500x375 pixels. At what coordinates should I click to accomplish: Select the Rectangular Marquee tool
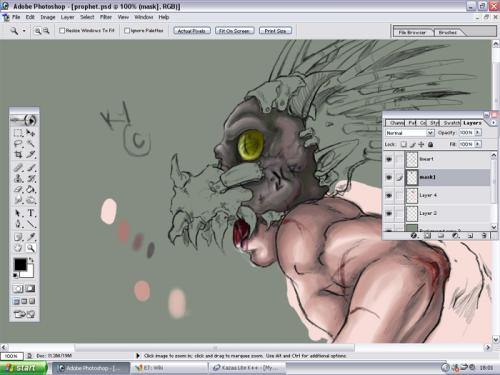pyautogui.click(x=18, y=133)
